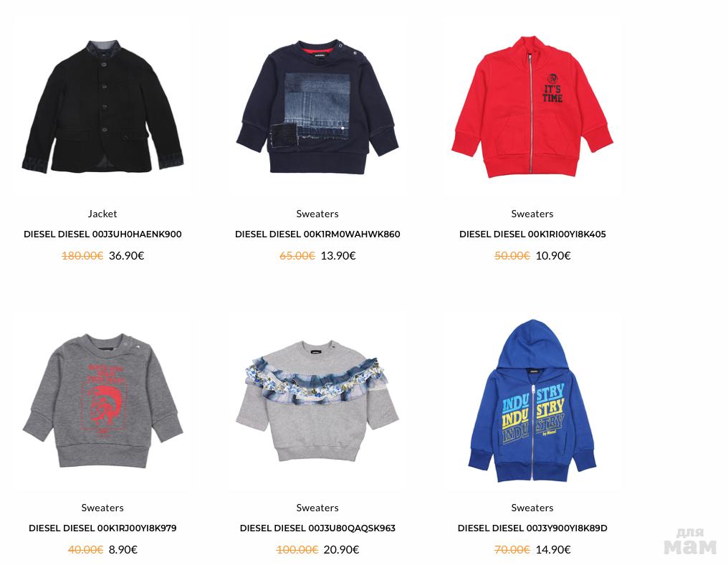
Task: Open the blue Industry hoodie image
Action: point(532,401)
